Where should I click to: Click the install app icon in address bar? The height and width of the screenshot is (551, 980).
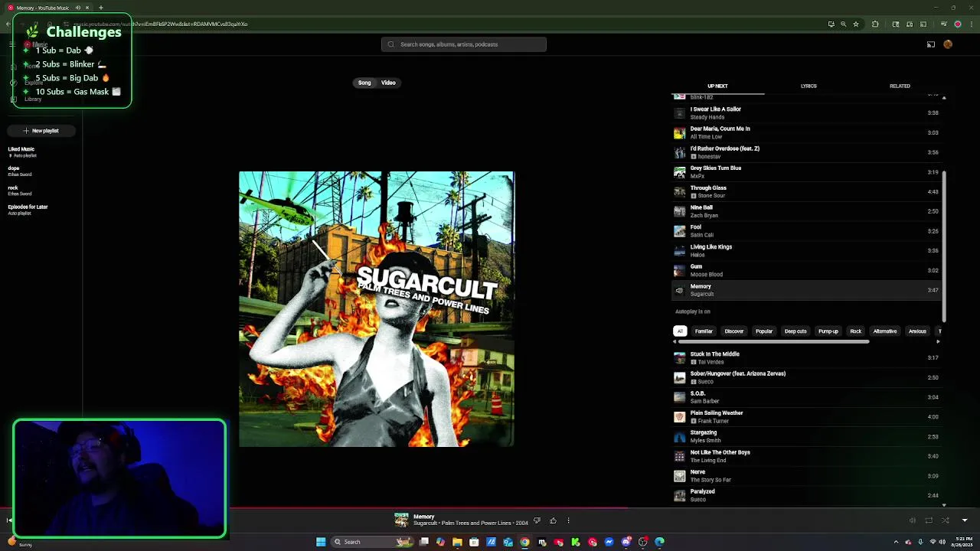(831, 24)
